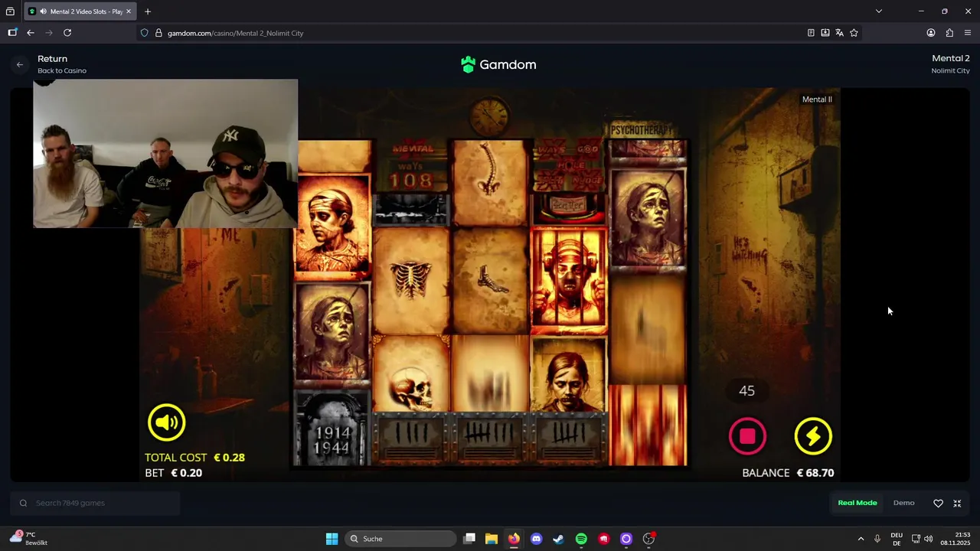Screen dimensions: 980x551
Task: Switch to Real Mode
Action: [857, 503]
